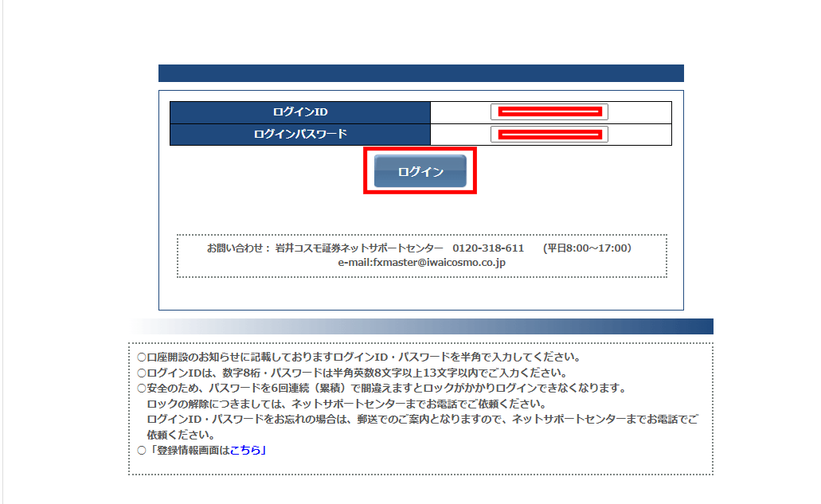Click the 岩井コスモ証券ネットサポートセンター text
This screenshot has height=504, width=821.
(359, 248)
